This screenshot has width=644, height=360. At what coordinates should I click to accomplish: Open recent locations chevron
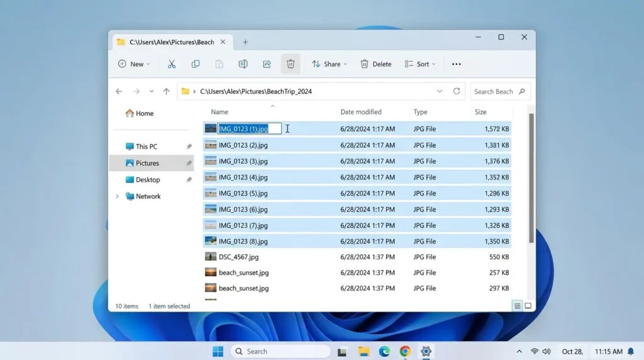[x=152, y=91]
